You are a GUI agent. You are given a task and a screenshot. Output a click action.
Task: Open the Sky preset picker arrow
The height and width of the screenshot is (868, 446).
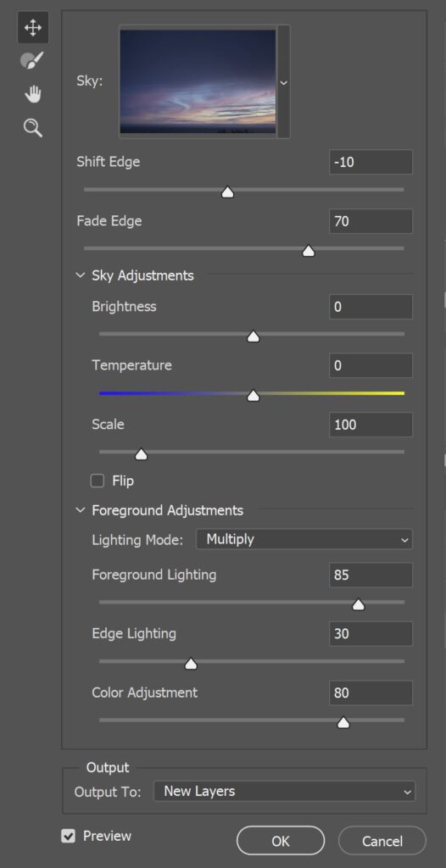click(284, 82)
